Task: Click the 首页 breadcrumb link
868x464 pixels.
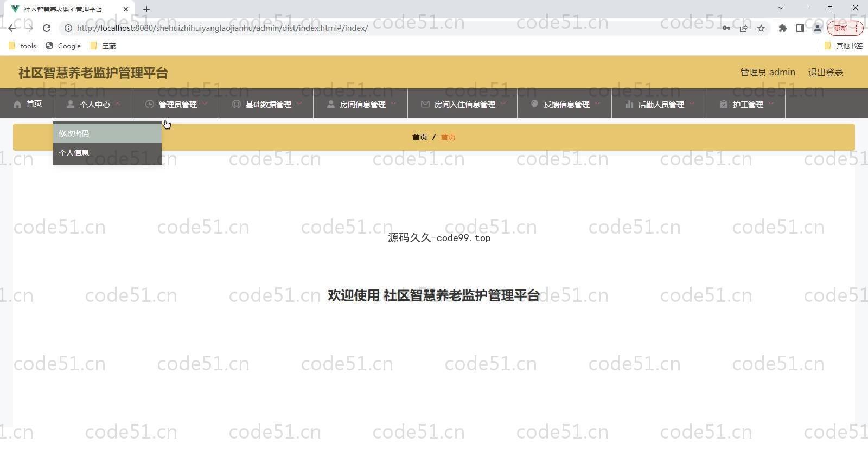Action: 419,137
